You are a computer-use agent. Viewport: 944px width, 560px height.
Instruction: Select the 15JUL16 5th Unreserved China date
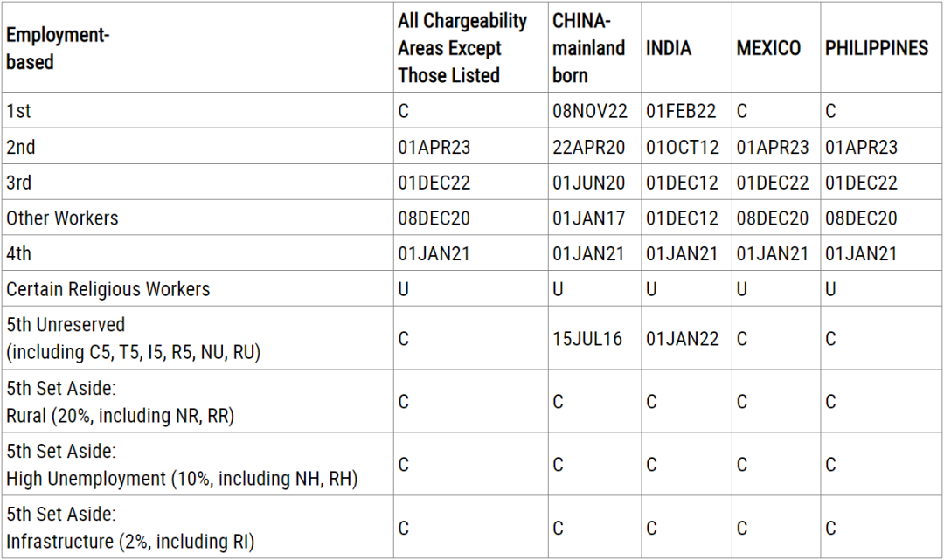coord(587,339)
